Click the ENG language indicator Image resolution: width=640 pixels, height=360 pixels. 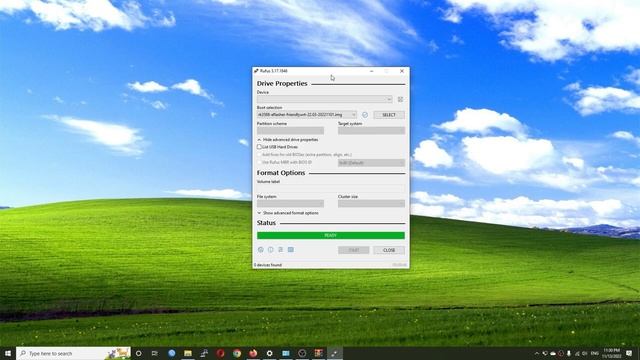point(595,353)
